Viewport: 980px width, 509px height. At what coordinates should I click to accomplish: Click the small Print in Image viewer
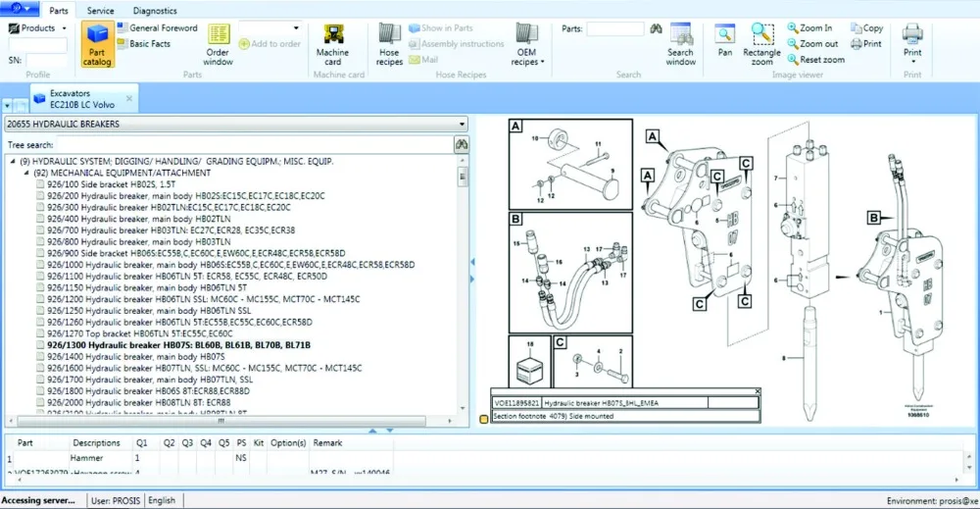coord(866,44)
